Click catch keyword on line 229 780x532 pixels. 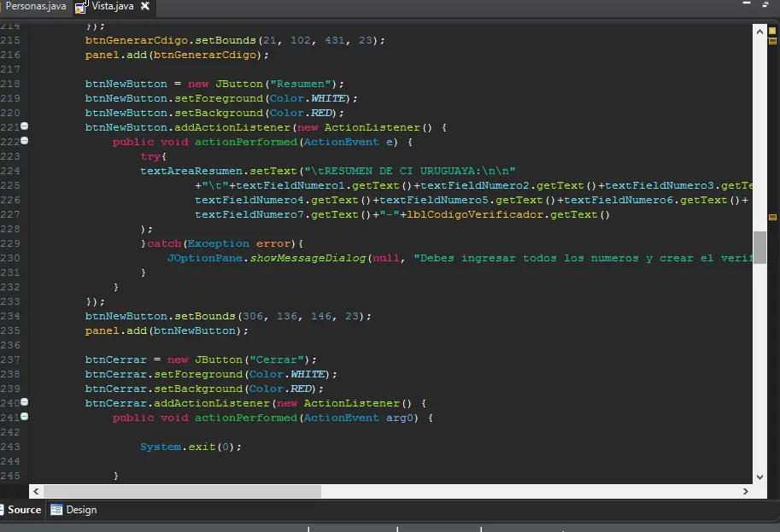pos(164,243)
